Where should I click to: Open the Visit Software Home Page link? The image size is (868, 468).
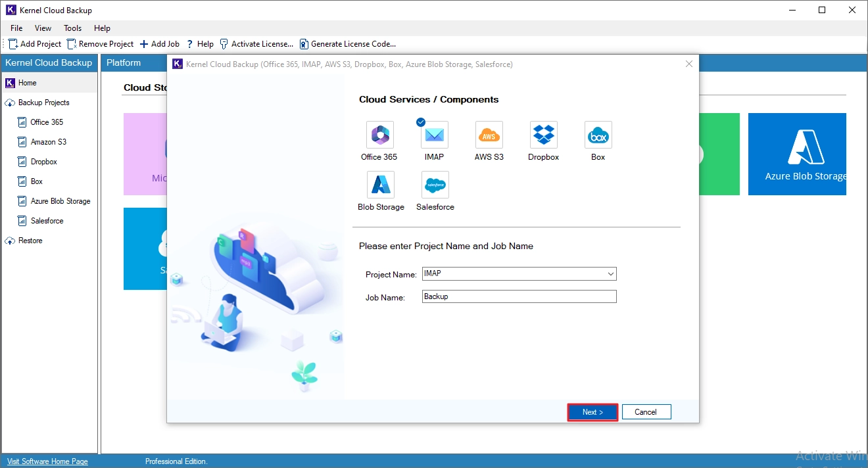pos(47,461)
